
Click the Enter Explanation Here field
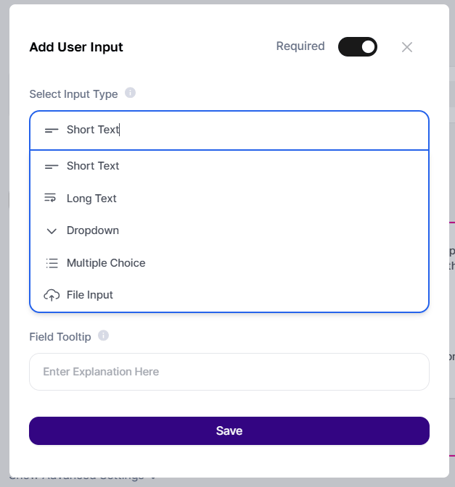pos(229,372)
